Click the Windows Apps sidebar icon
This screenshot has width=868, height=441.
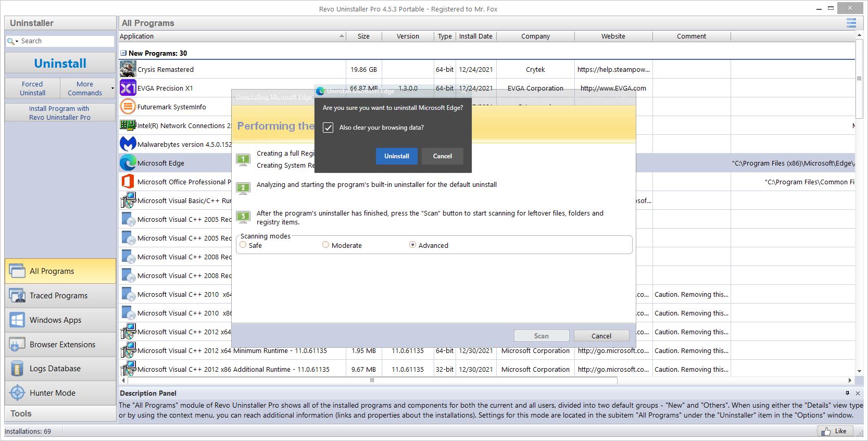pos(17,320)
